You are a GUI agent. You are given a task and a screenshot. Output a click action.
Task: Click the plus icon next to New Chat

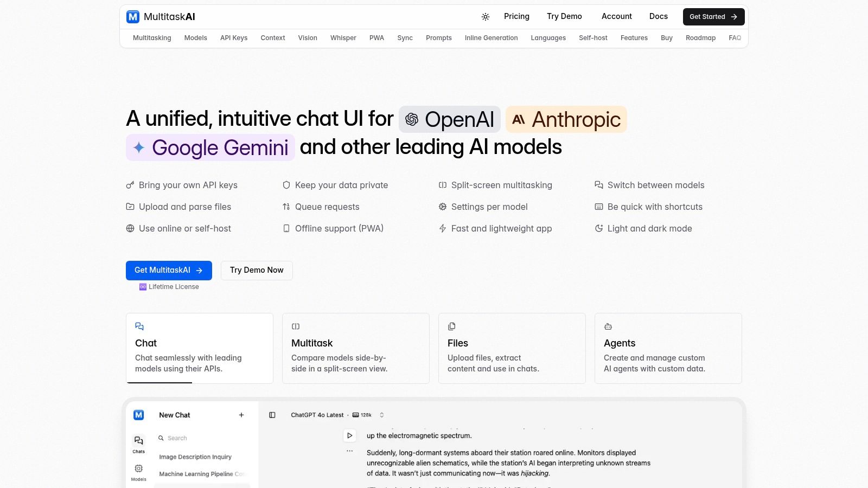(241, 415)
